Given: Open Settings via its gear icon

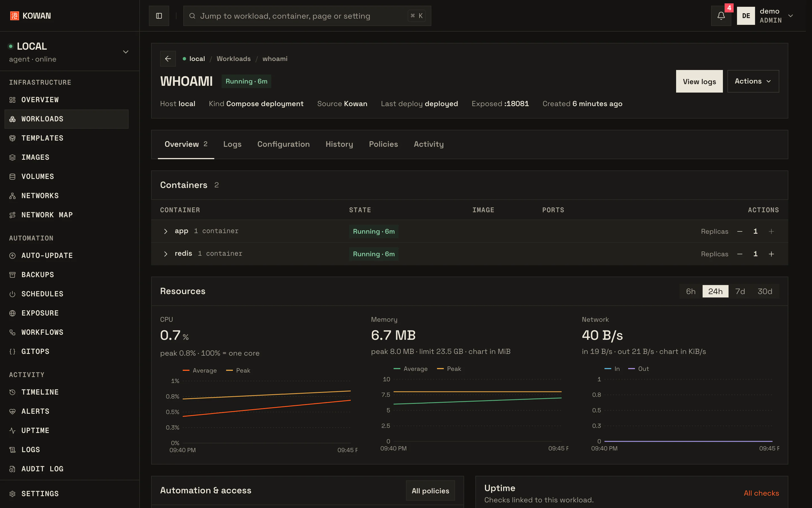Looking at the screenshot, I should pyautogui.click(x=12, y=494).
